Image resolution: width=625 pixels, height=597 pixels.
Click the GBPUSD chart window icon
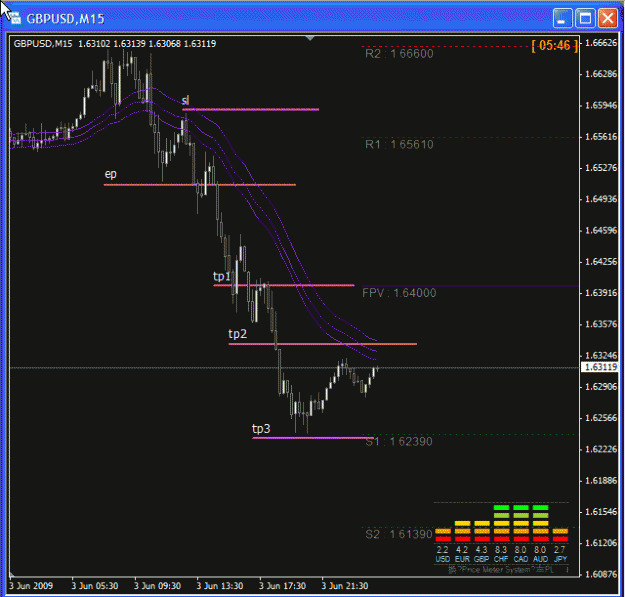(x=15, y=18)
